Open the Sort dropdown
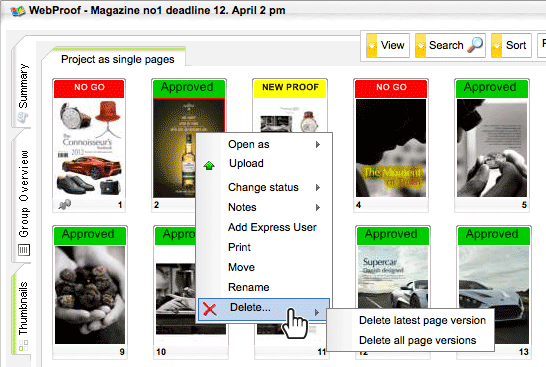This screenshot has width=546, height=367. [x=511, y=45]
